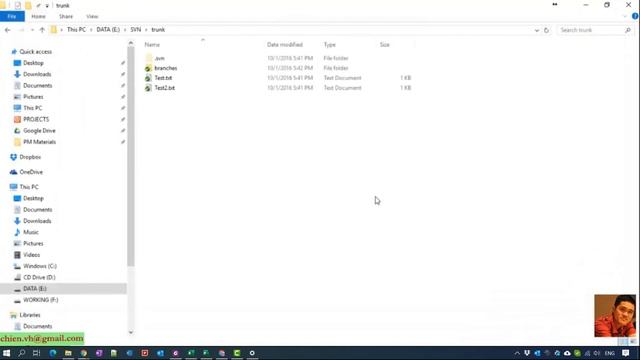Open Excel from the taskbar
This screenshot has height=360, width=640.
pyautogui.click(x=191, y=353)
